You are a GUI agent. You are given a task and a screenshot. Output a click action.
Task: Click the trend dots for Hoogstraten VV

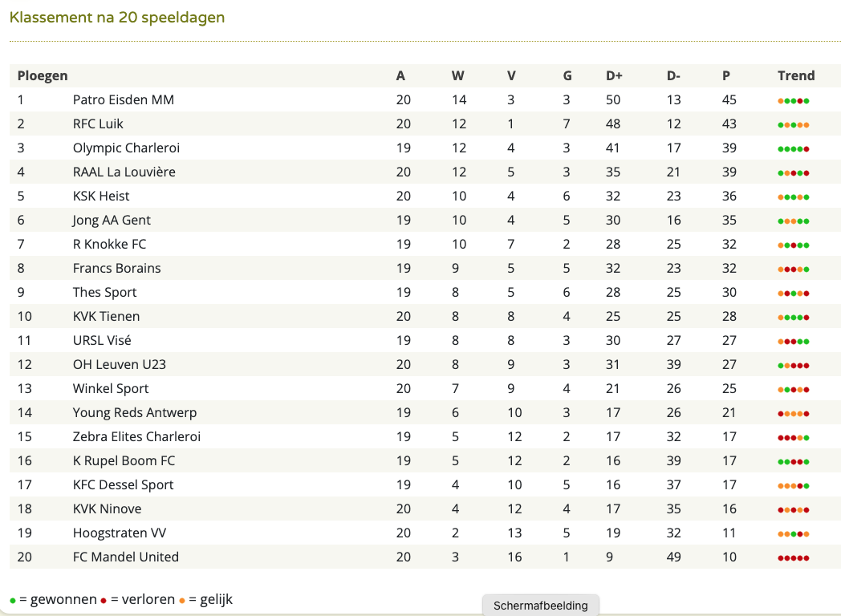click(x=794, y=534)
